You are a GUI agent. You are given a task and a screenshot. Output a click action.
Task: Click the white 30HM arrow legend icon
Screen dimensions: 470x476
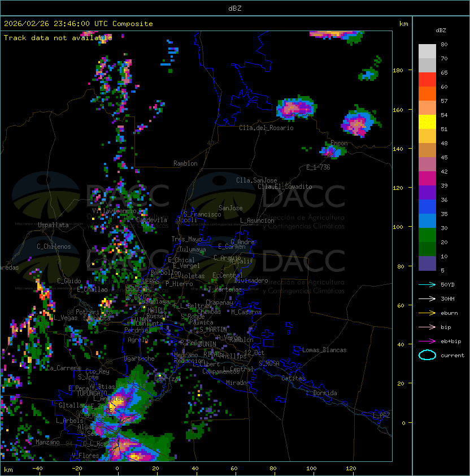click(427, 298)
